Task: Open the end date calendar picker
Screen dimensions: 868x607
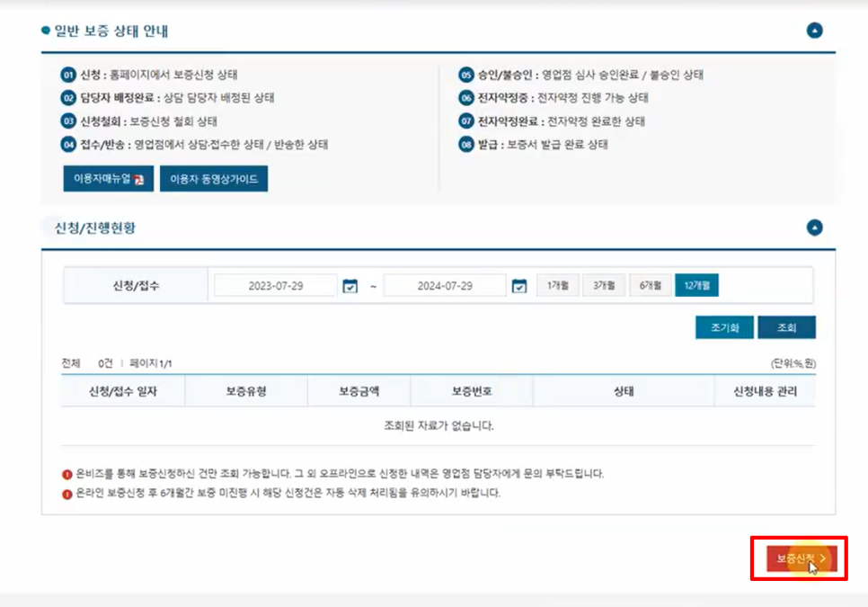Action: point(518,286)
